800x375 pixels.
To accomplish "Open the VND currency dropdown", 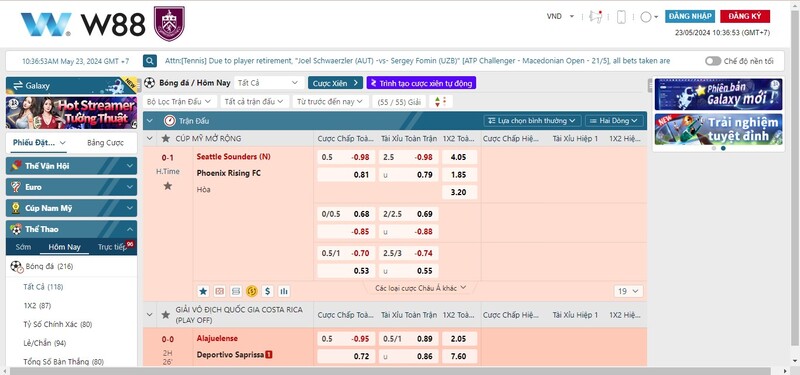I will [x=560, y=16].
